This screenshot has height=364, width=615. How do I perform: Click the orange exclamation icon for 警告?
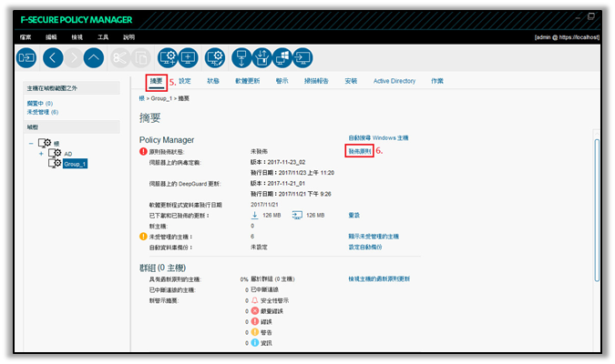pyautogui.click(x=254, y=332)
